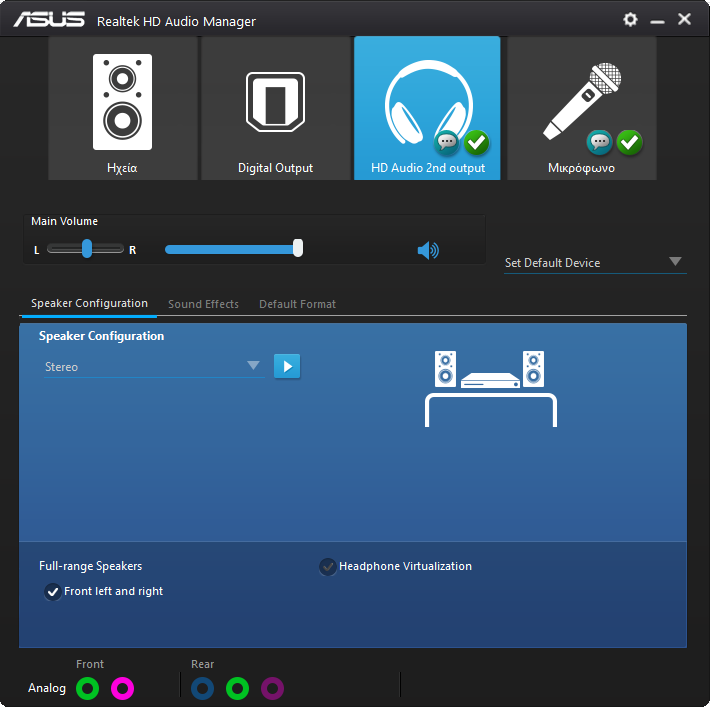This screenshot has width=710, height=707.
Task: Click the receiver unit in the room diagram
Action: [490, 380]
